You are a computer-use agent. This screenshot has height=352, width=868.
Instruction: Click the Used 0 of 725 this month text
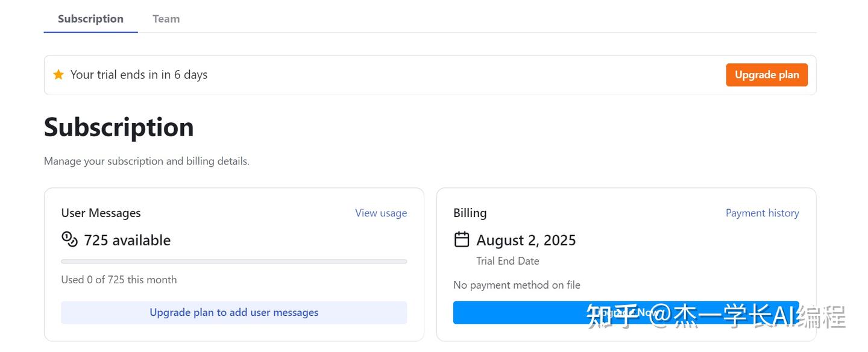click(x=119, y=279)
